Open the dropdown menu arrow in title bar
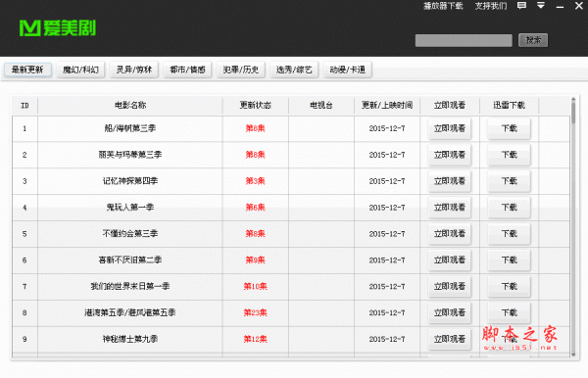The height and width of the screenshot is (378, 588). [540, 6]
